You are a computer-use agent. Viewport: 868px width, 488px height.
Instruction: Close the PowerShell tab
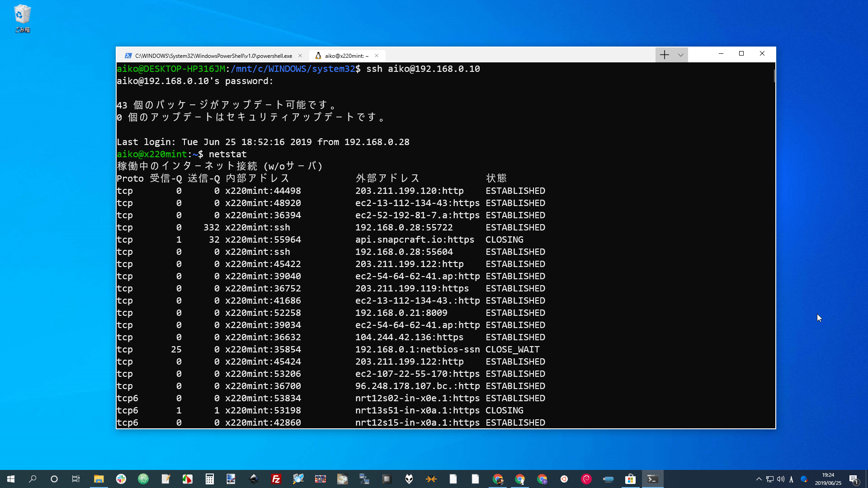pyautogui.click(x=300, y=56)
